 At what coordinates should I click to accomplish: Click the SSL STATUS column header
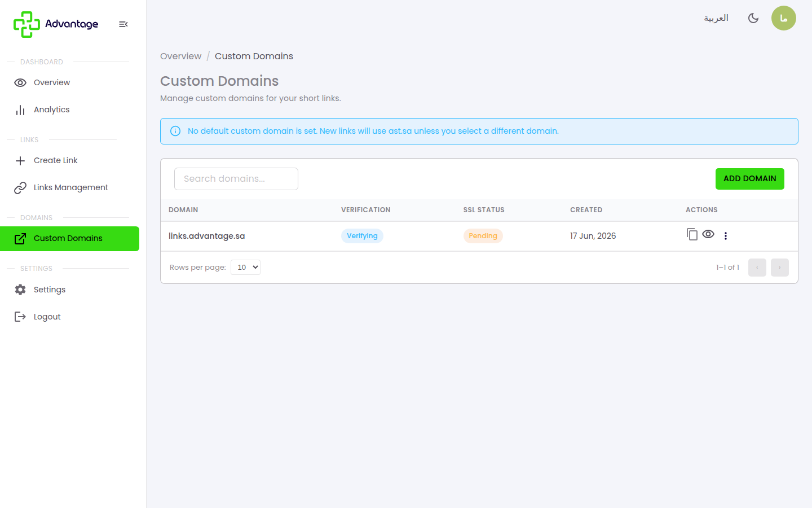tap(484, 210)
